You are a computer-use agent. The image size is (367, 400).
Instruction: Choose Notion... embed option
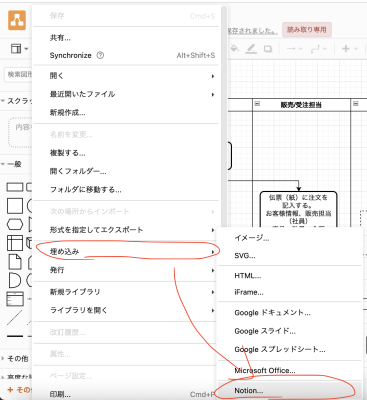coord(289,390)
